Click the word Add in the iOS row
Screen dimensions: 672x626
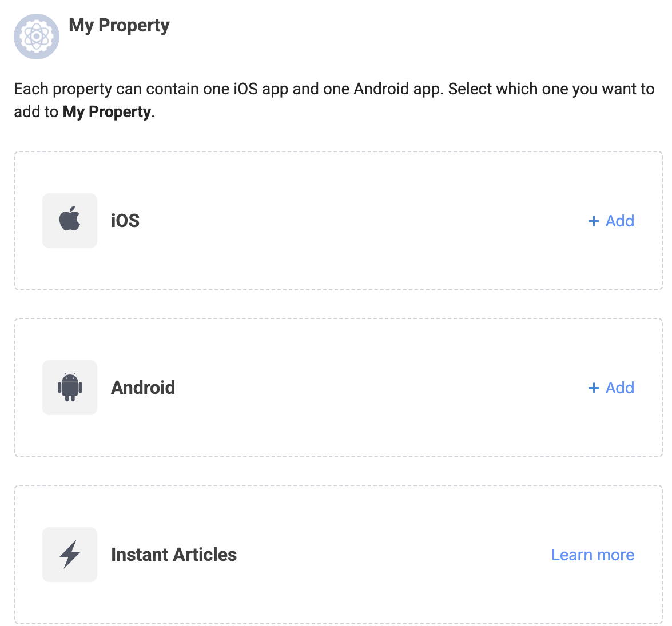pos(620,221)
